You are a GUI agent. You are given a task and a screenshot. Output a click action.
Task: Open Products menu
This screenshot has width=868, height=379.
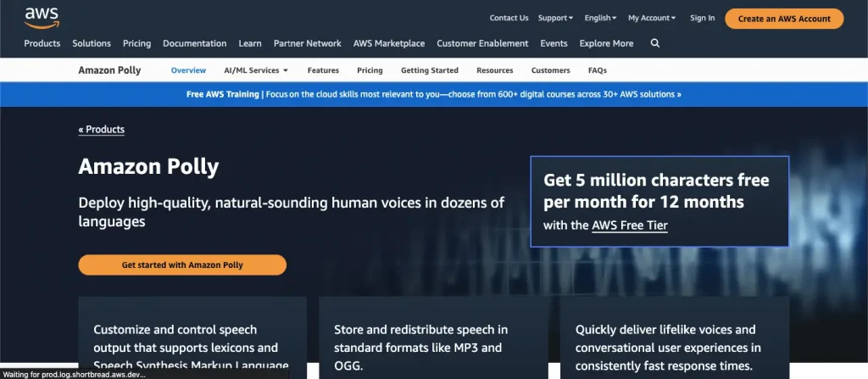point(42,43)
